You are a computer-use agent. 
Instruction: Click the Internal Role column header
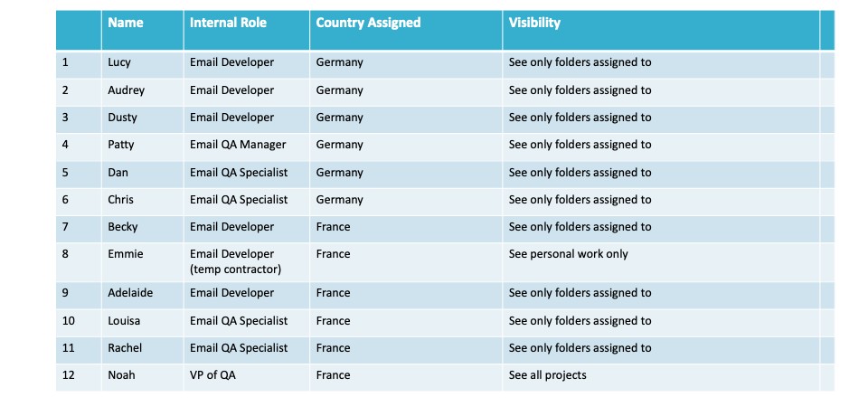(x=228, y=23)
